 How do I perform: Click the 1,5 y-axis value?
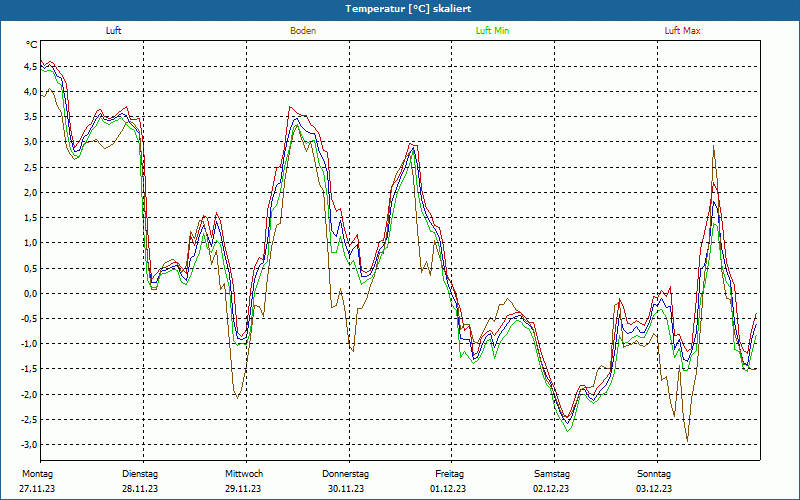[31, 217]
